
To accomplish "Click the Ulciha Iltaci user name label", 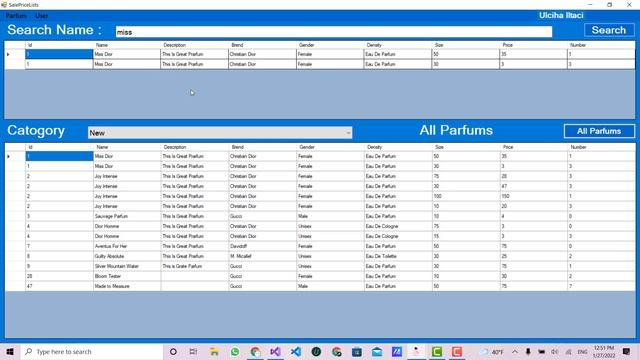I will pyautogui.click(x=561, y=16).
